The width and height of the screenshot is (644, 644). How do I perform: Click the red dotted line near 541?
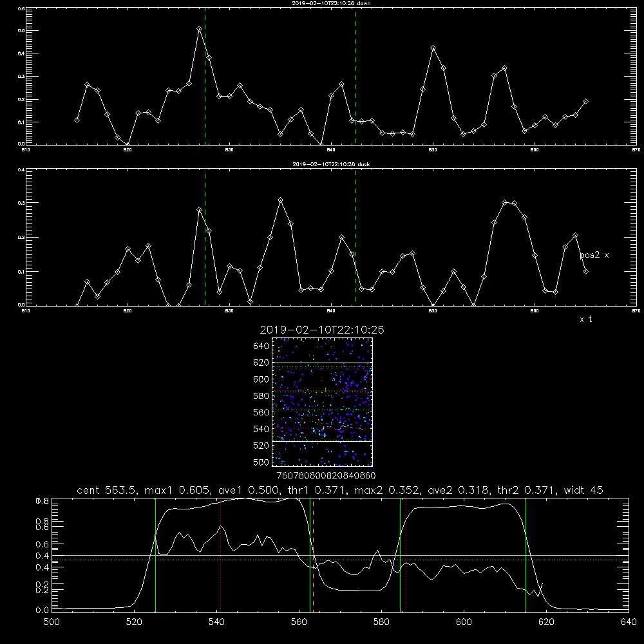220,554
